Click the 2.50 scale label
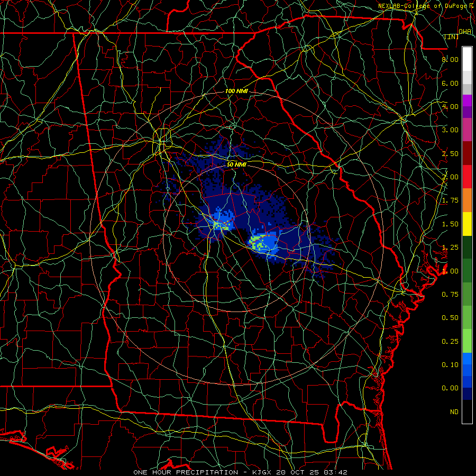476x476 pixels. click(x=450, y=153)
